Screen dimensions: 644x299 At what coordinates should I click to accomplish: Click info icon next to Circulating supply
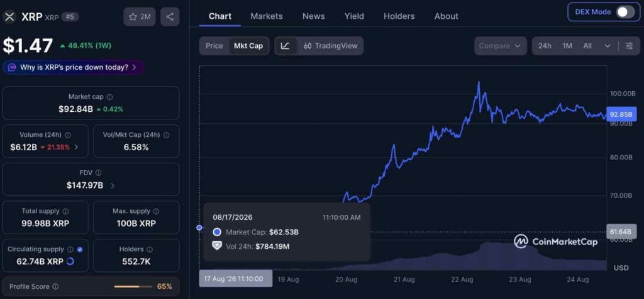(70, 249)
